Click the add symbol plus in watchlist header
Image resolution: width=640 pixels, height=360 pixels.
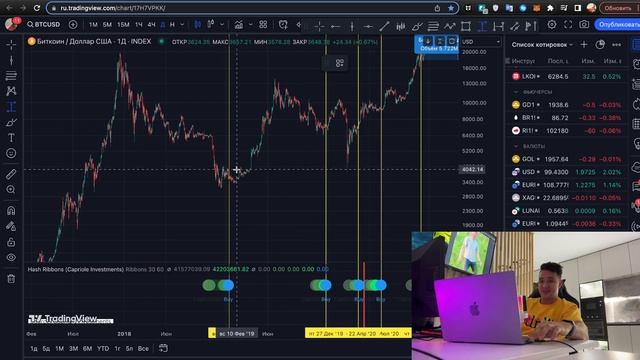point(584,44)
